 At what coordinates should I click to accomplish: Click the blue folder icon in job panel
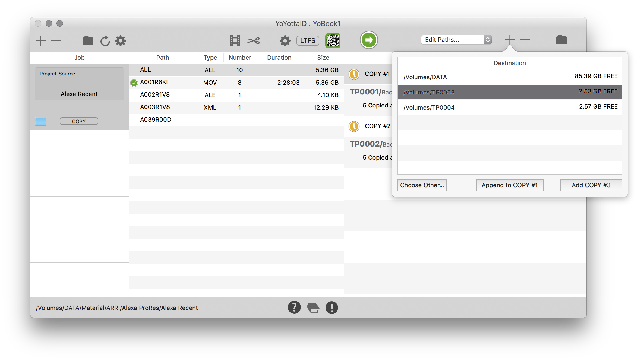(x=41, y=121)
